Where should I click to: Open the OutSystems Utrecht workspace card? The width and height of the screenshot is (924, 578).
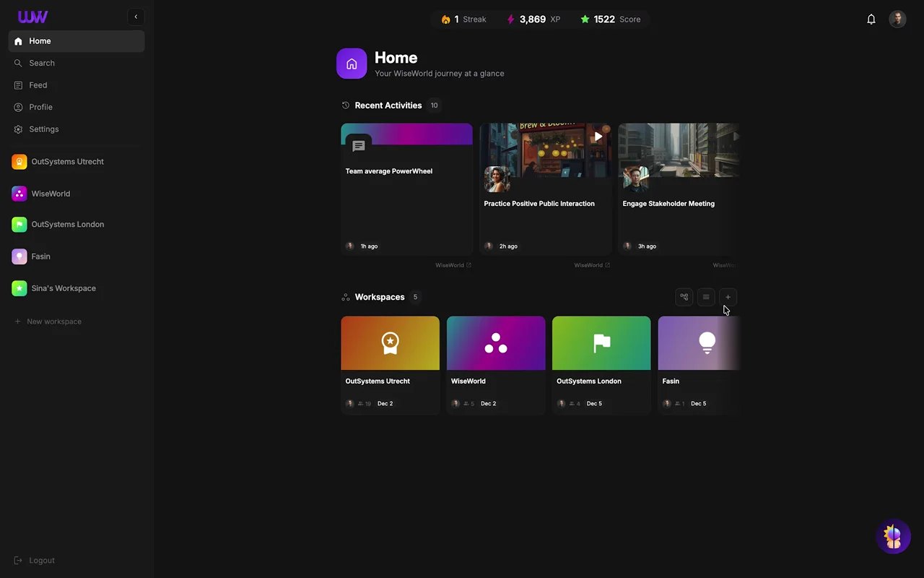pyautogui.click(x=390, y=361)
